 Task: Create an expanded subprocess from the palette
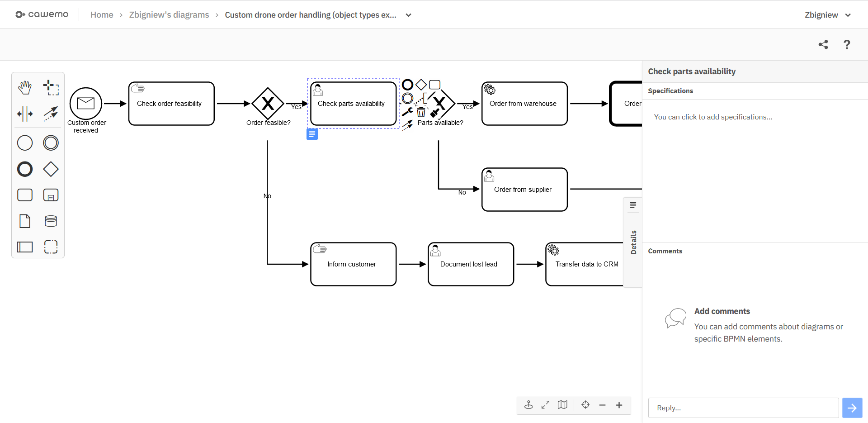51,195
